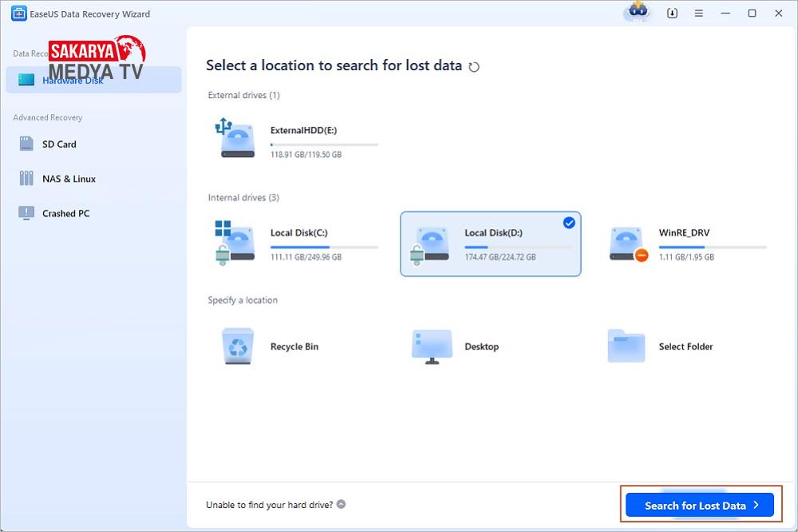Uncheck the Local Disk(D:) selection checkmark
The height and width of the screenshot is (532, 798).
coord(569,223)
